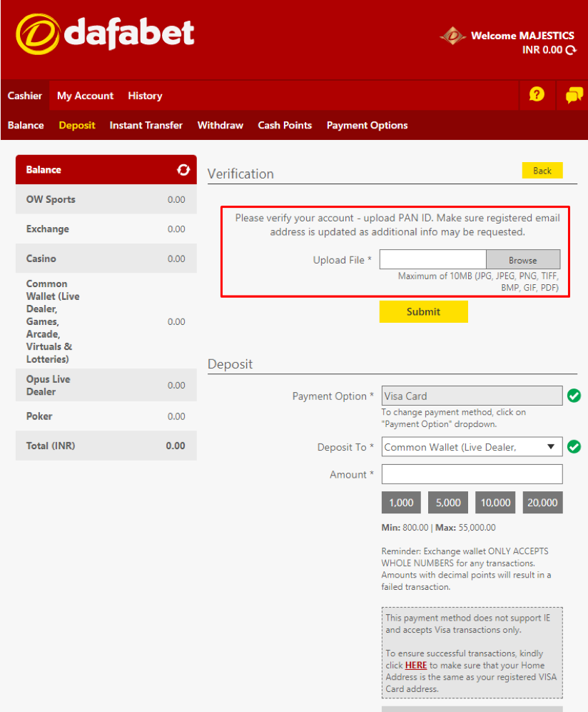Viewport: 588px width, 712px height.
Task: Refresh the Balance panel
Action: point(183,170)
